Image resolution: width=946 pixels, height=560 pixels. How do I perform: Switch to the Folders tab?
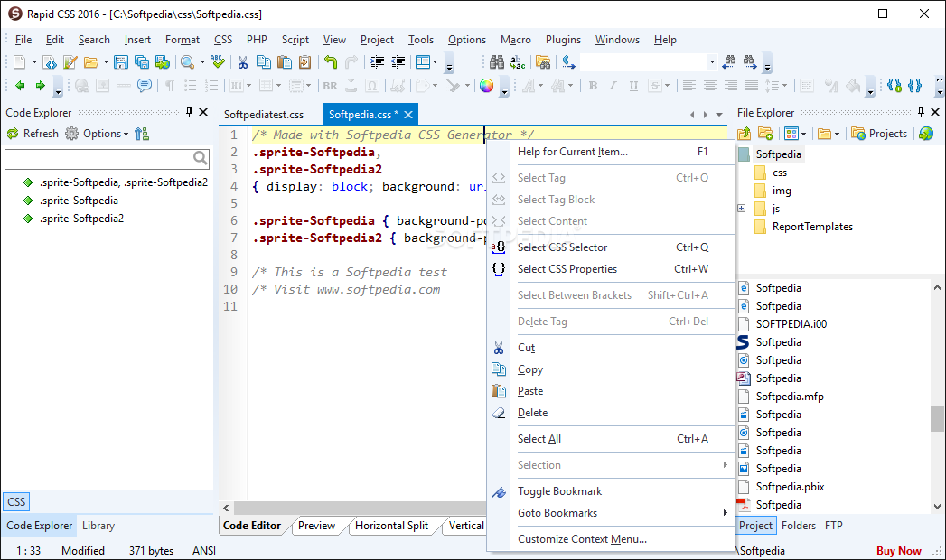pyautogui.click(x=798, y=526)
